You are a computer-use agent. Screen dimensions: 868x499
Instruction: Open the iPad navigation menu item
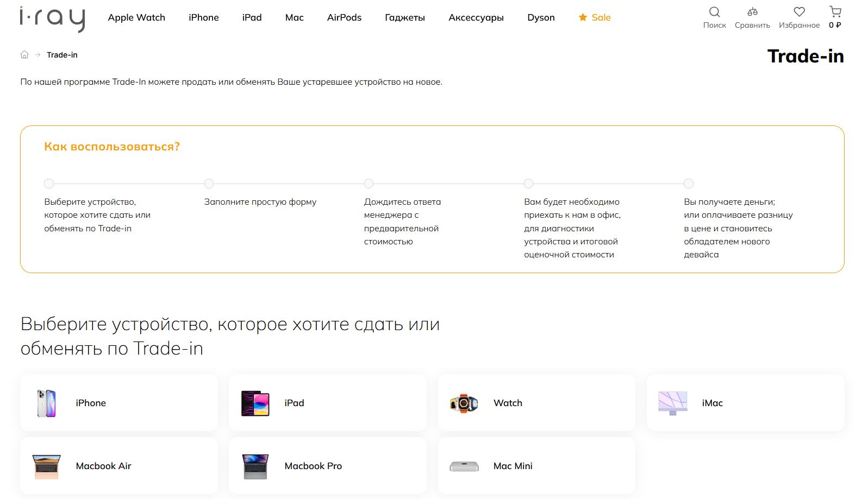point(252,17)
